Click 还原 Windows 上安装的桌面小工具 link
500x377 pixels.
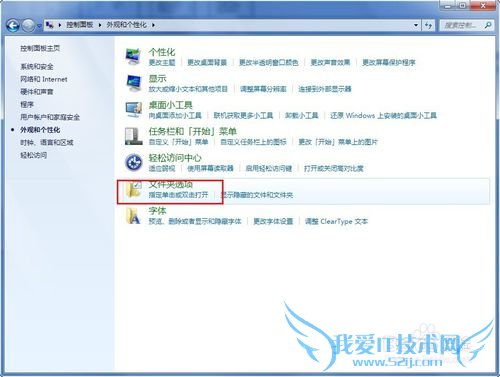click(x=383, y=116)
